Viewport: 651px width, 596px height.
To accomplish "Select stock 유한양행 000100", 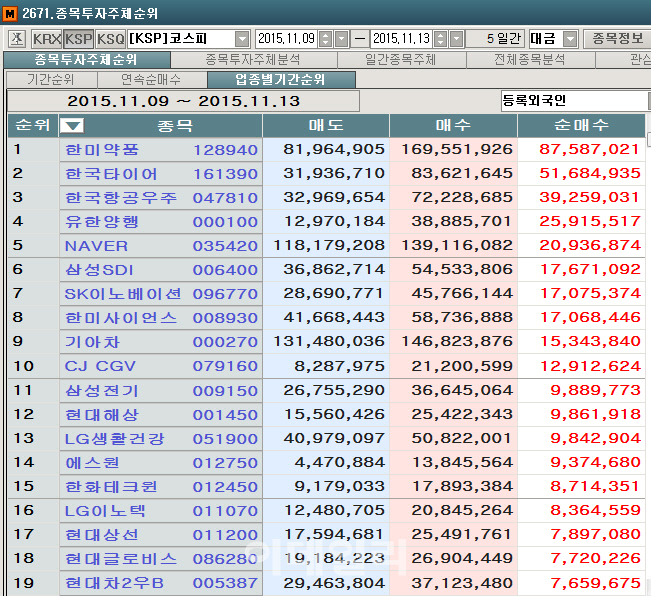I will click(x=161, y=222).
